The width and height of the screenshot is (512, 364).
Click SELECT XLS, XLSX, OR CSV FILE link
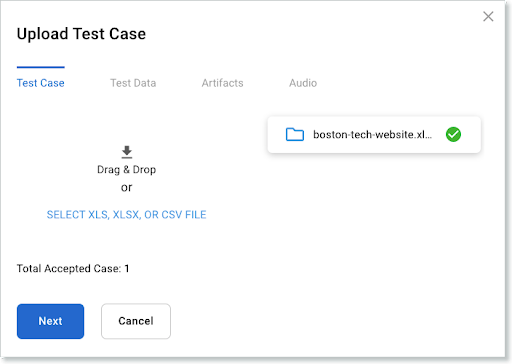point(126,215)
